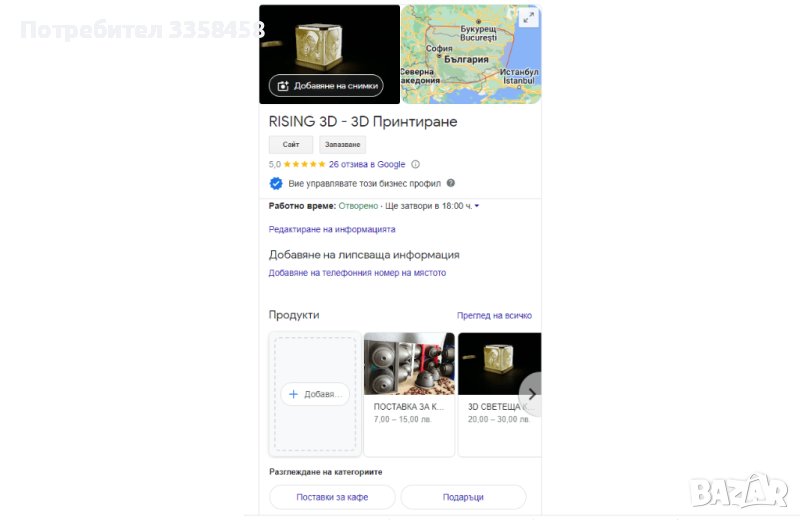This screenshot has height=520, width=800.
Task: Click Добавяне на телефонния номер на мястото
Action: (357, 273)
